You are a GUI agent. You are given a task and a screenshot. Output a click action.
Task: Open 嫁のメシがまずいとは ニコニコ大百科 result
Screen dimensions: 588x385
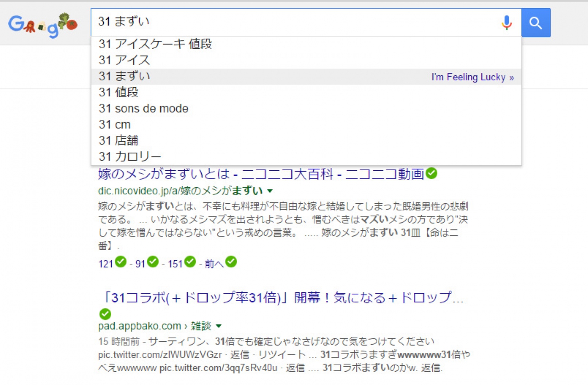click(260, 174)
